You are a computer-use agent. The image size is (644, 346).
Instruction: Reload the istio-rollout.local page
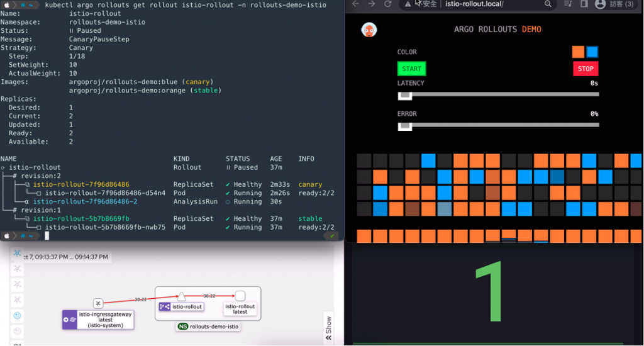[387, 4]
